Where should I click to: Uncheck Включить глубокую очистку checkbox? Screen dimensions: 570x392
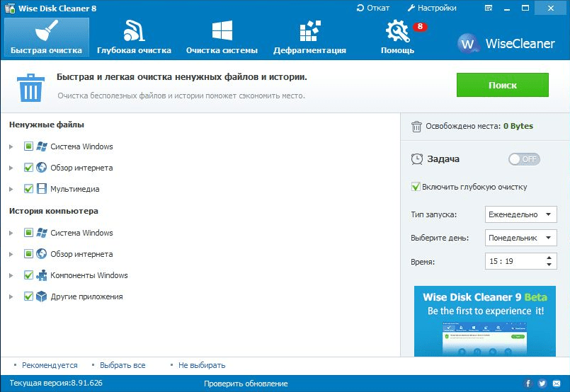[x=416, y=187]
